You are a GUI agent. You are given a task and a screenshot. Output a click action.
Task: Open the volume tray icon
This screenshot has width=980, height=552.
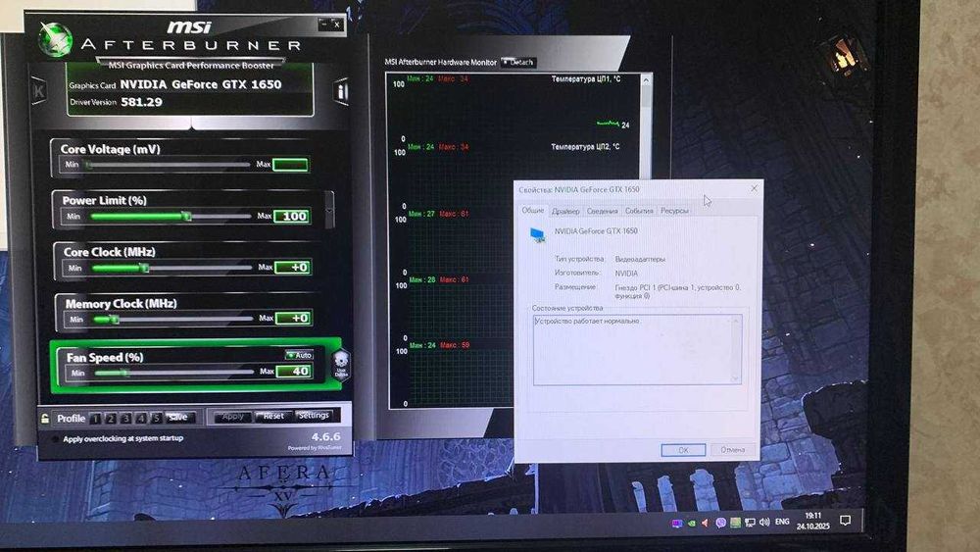[x=764, y=522]
